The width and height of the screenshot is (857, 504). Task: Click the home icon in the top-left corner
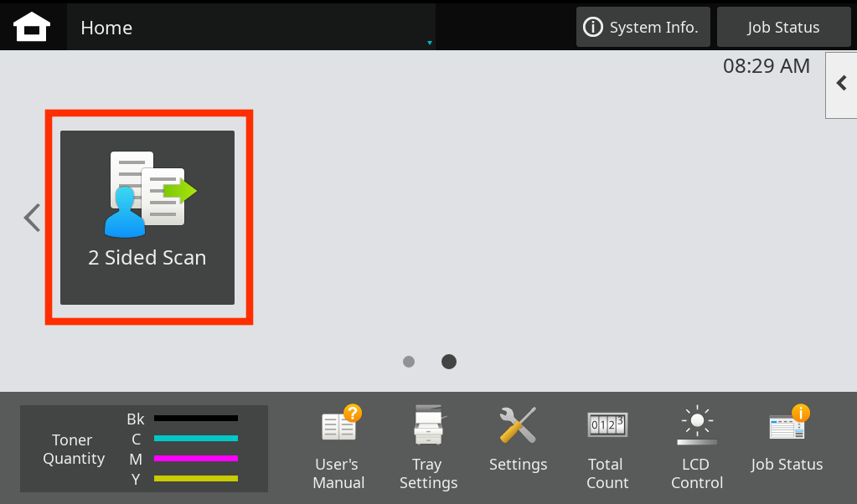tap(31, 26)
